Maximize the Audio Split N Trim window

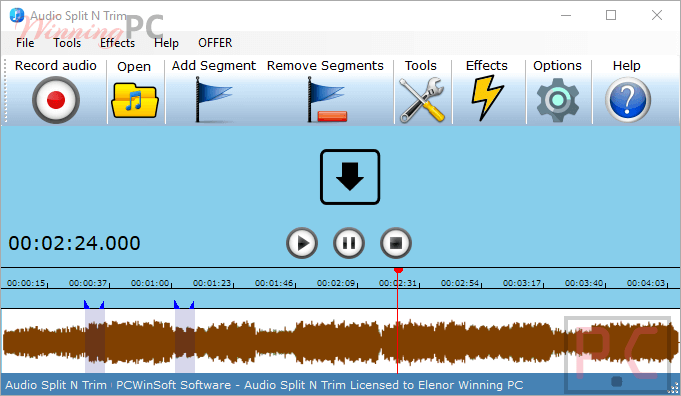tap(611, 15)
